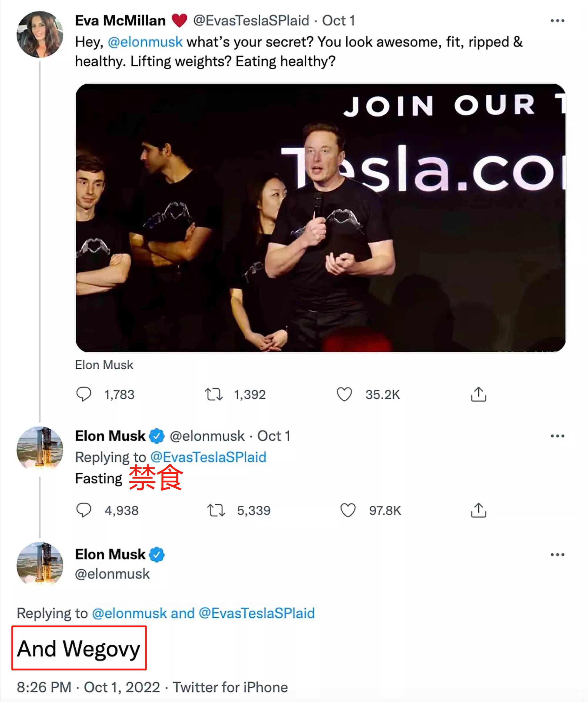Screen dimensions: 588x702
Task: Open more options on And Wegovy tweet
Action: (x=557, y=555)
